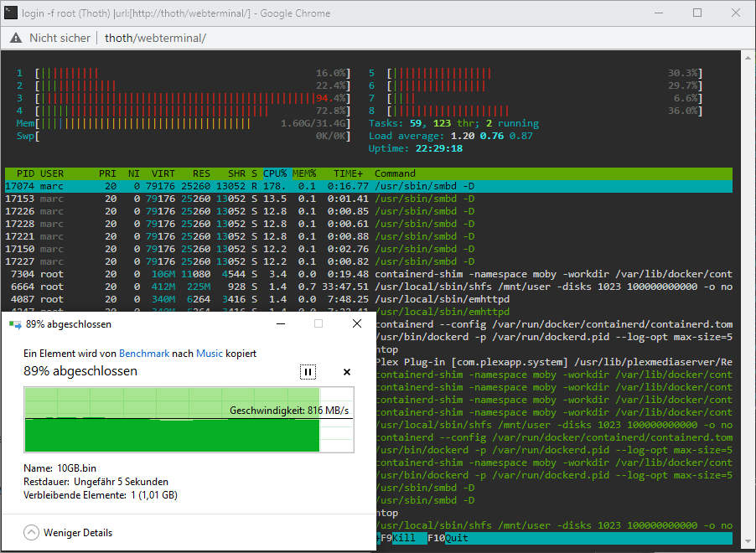Select process row PID 17074 smbd
756x553 pixels.
point(368,186)
